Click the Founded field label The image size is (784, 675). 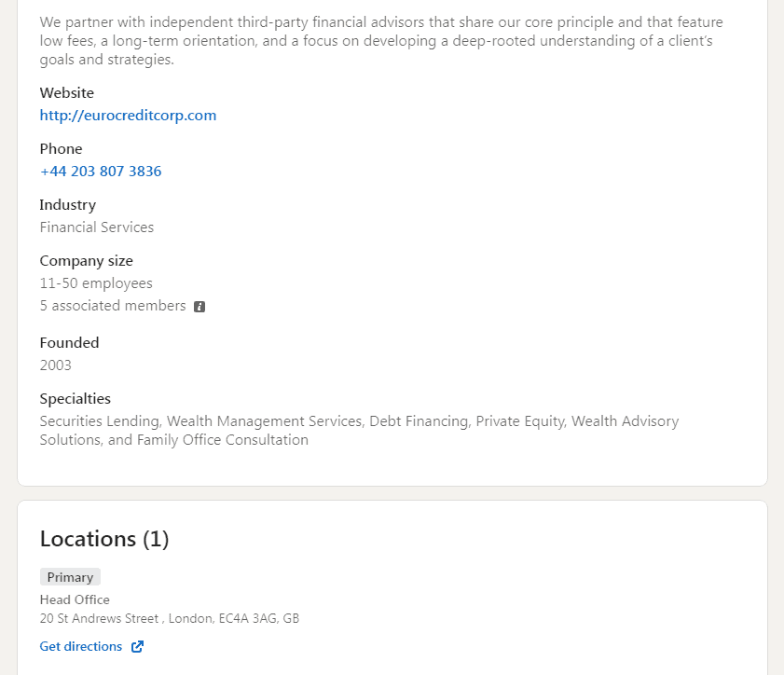coord(69,343)
